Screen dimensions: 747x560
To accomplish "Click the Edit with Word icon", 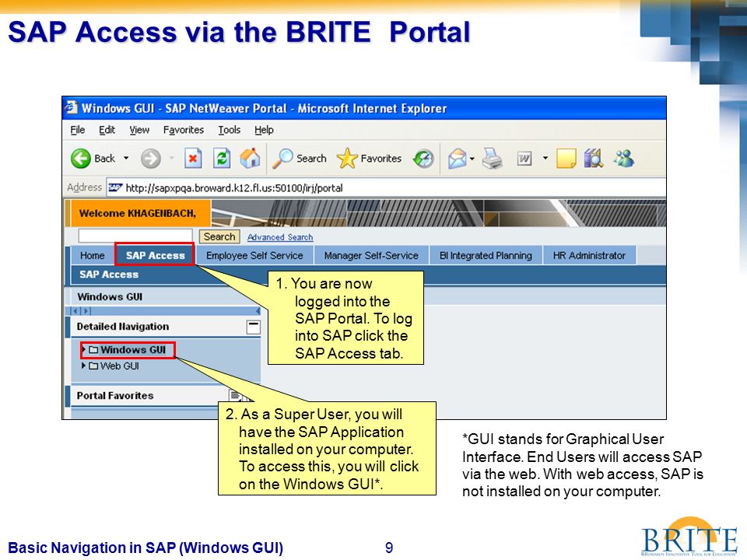I will (524, 159).
